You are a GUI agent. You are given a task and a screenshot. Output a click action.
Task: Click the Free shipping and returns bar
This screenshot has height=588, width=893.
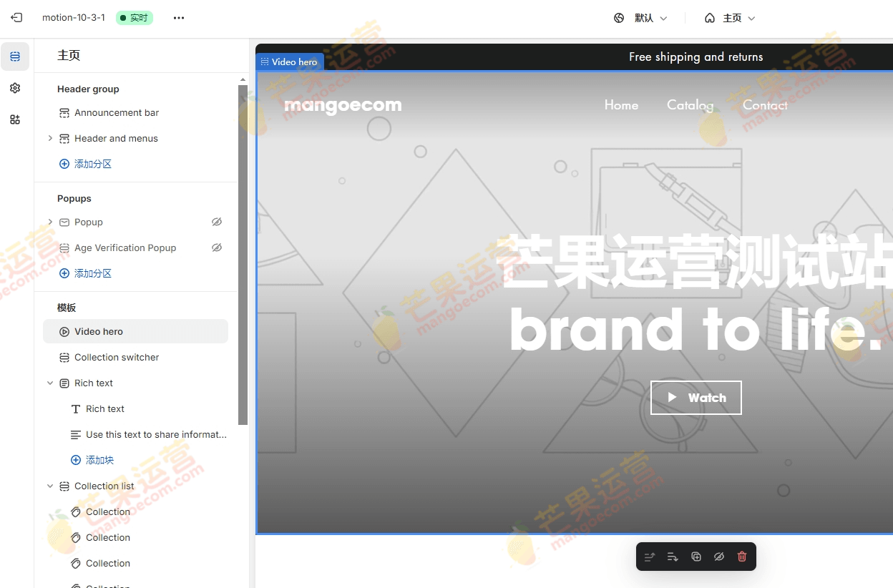[x=696, y=57]
